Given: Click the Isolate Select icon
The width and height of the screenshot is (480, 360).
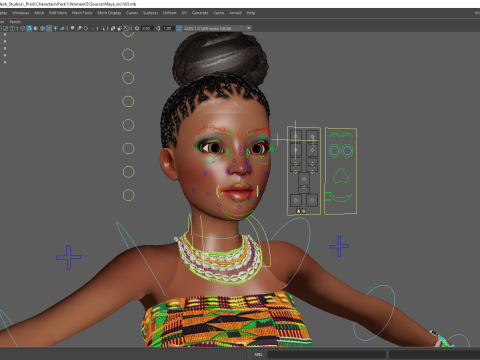Looking at the screenshot, I should (102, 28).
